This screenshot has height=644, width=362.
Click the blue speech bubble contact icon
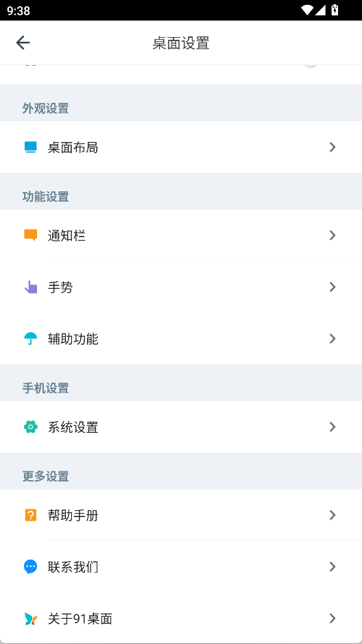pos(30,567)
